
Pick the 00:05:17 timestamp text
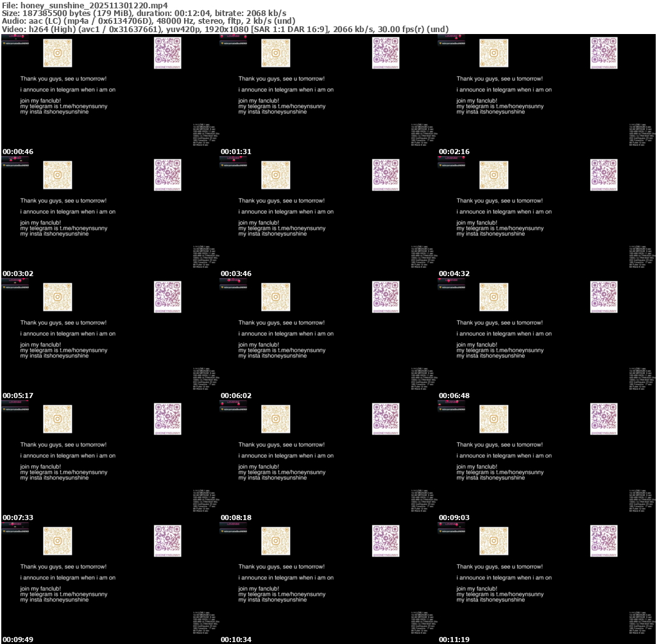point(18,396)
